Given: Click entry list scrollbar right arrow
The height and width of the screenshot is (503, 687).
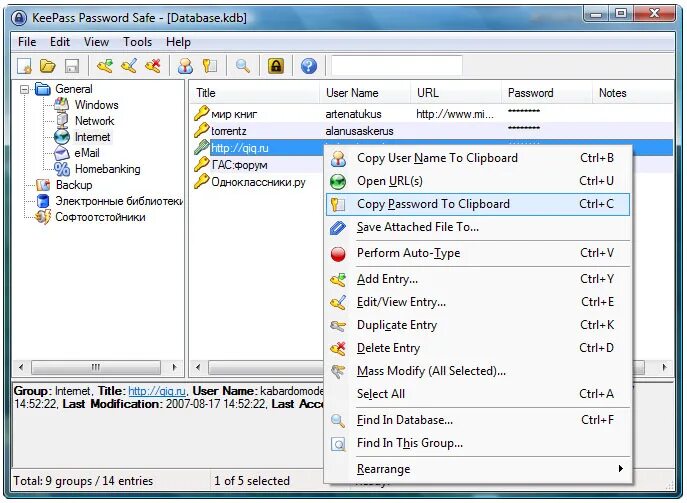Looking at the screenshot, I should tap(665, 367).
